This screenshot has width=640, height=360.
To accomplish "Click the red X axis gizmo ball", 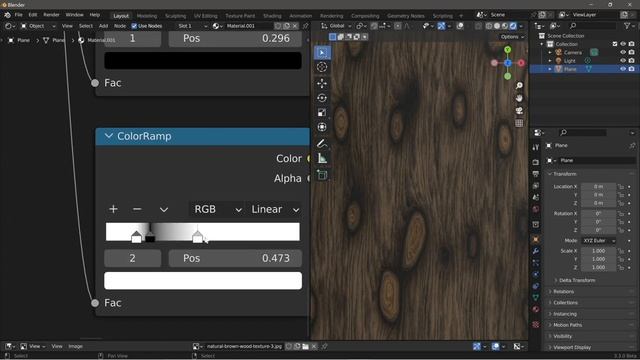I will click(521, 63).
